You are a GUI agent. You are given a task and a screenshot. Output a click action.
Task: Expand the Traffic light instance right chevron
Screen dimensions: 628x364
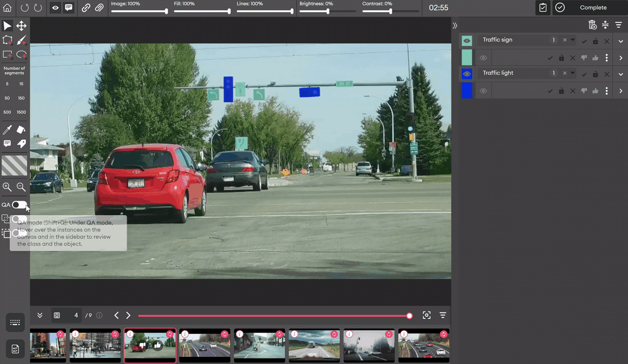621,91
